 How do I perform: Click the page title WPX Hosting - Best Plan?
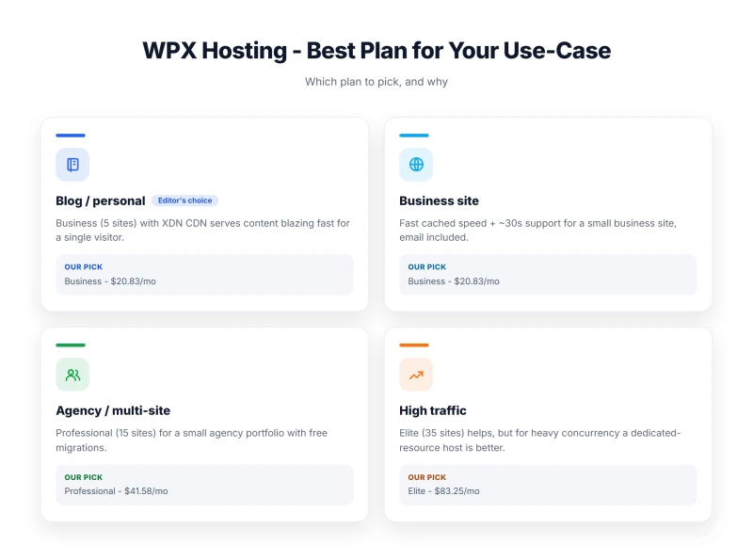tap(376, 51)
